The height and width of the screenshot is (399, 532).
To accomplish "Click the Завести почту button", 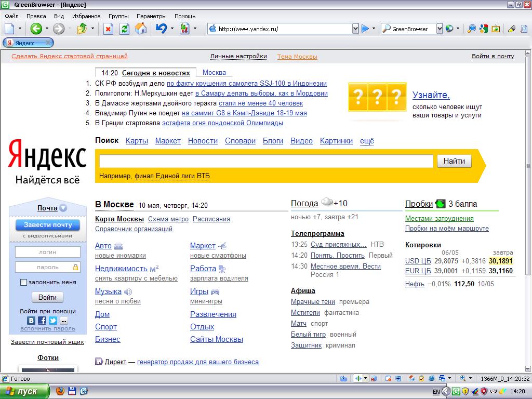I will [47, 225].
